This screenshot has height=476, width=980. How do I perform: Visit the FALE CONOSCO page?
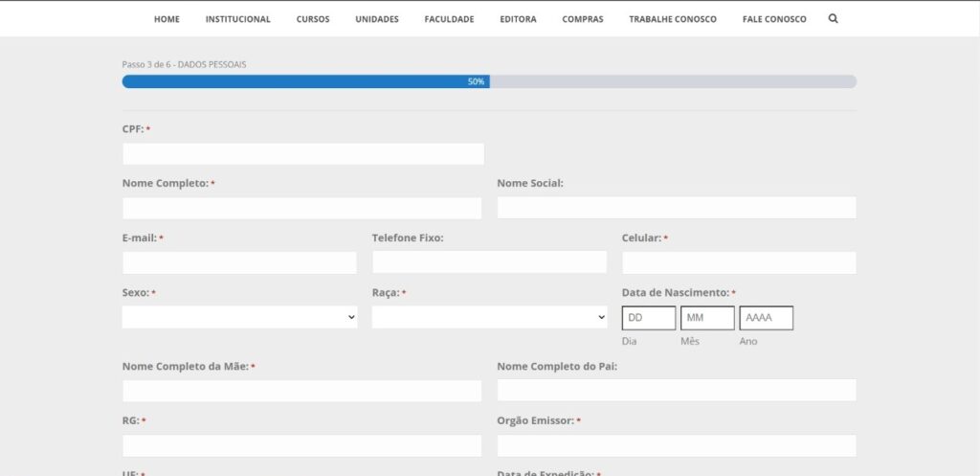pyautogui.click(x=774, y=19)
